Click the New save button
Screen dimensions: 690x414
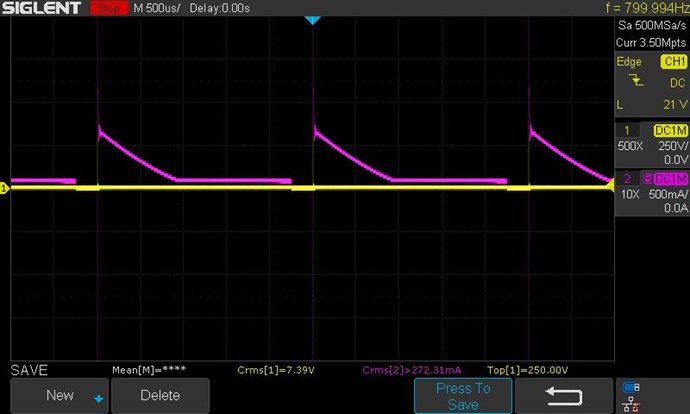(x=59, y=395)
